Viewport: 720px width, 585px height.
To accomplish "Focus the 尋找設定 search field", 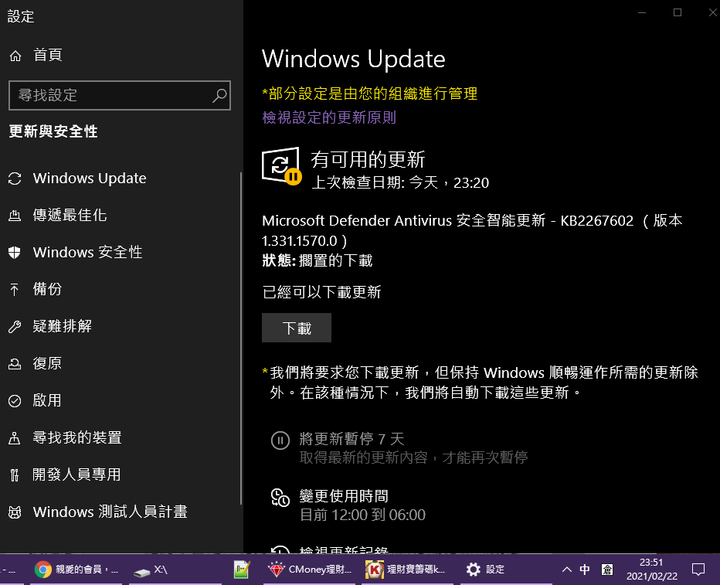I will coord(119,95).
